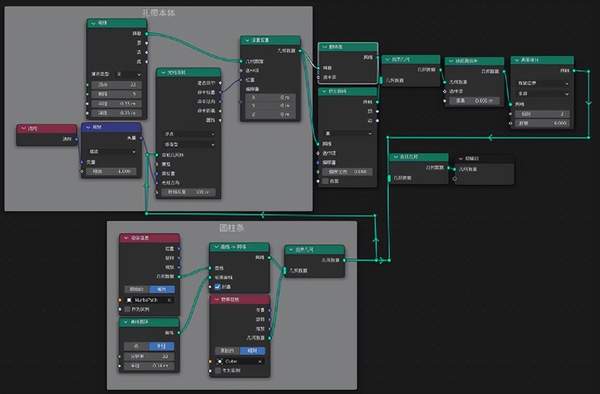Select the blue Relative button in MarblePath Object Info

pyautogui.click(x=162, y=289)
